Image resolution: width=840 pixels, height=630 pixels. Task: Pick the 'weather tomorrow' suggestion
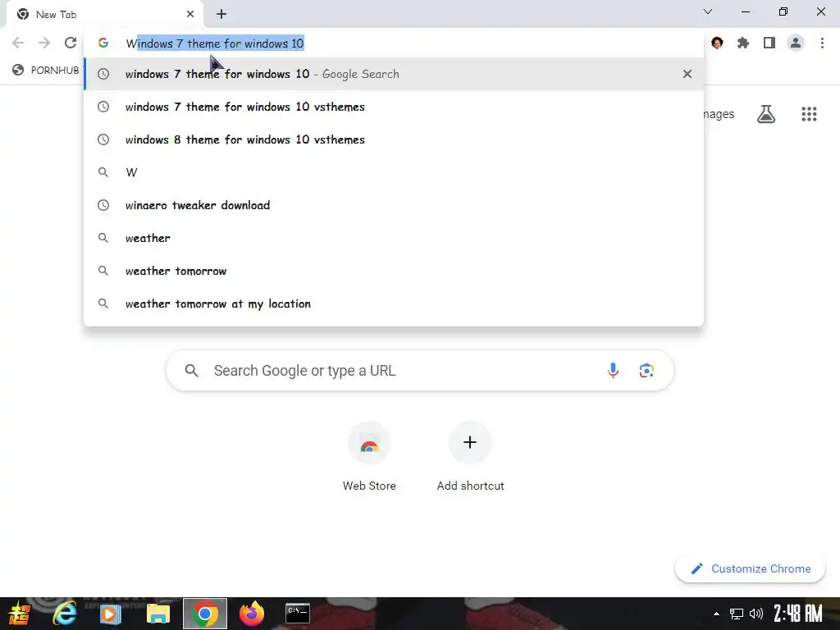[394, 271]
